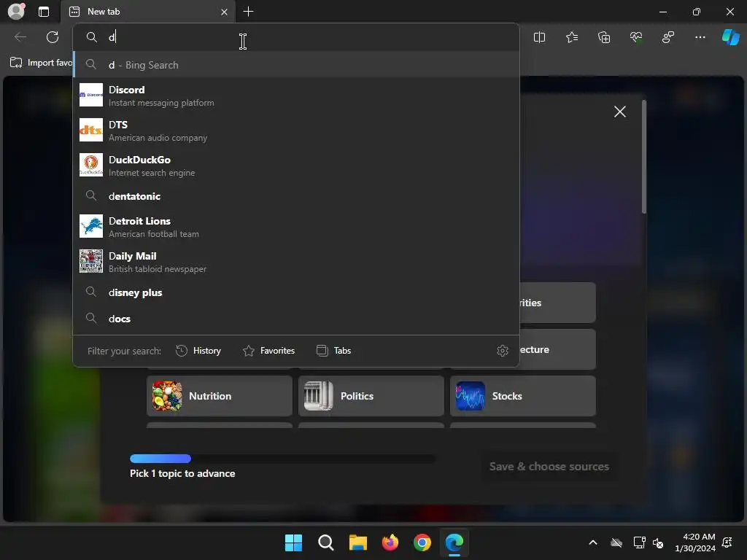Click the OneDrive cloud tray icon
747x560 pixels.
616,542
